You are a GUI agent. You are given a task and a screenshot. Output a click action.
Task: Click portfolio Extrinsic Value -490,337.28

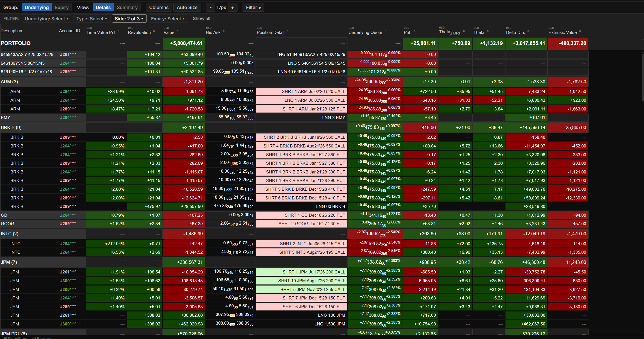568,44
